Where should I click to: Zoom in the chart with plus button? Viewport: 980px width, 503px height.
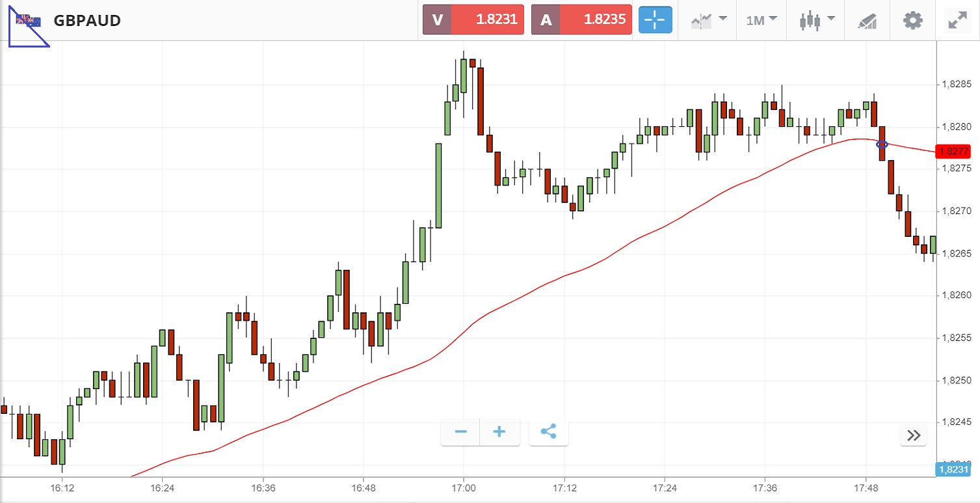(499, 432)
